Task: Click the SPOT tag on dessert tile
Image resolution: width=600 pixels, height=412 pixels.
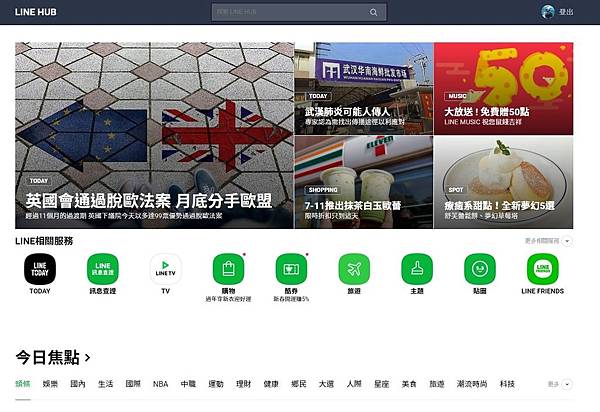Action: (456, 190)
